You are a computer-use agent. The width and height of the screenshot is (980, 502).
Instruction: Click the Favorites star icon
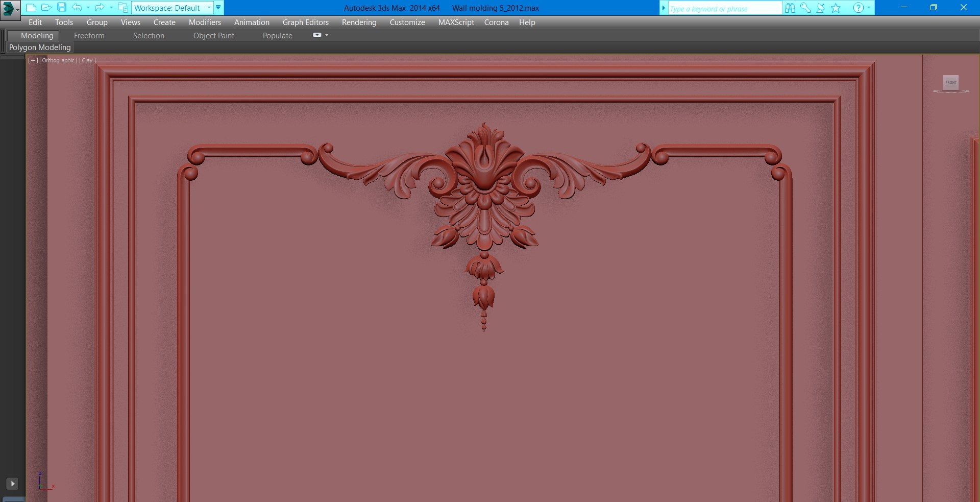point(836,8)
